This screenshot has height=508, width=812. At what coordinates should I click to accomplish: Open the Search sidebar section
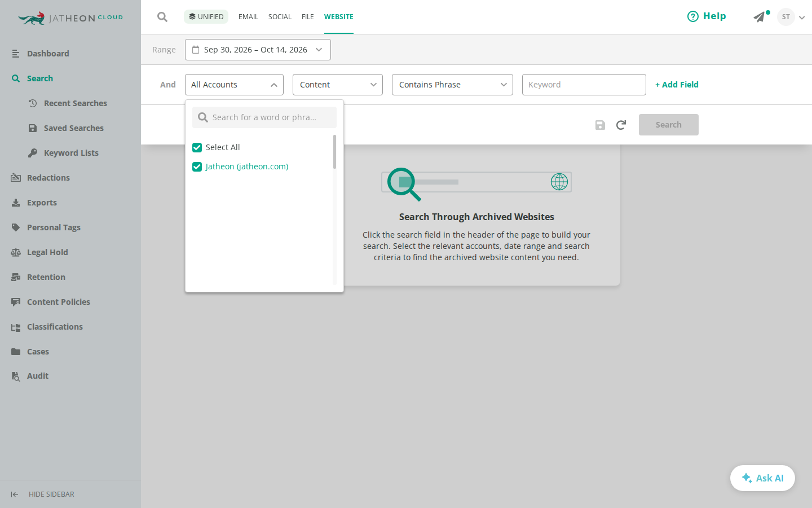(x=40, y=78)
